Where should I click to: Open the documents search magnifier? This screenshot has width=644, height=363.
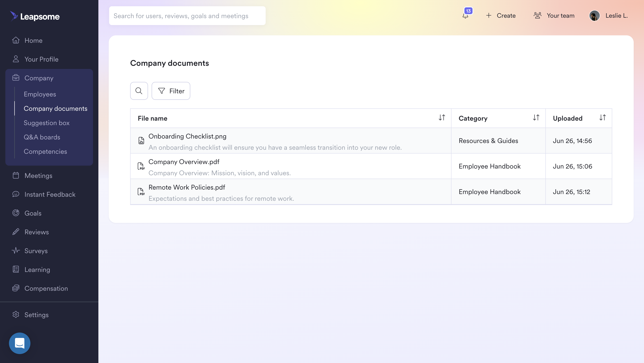[x=139, y=91]
